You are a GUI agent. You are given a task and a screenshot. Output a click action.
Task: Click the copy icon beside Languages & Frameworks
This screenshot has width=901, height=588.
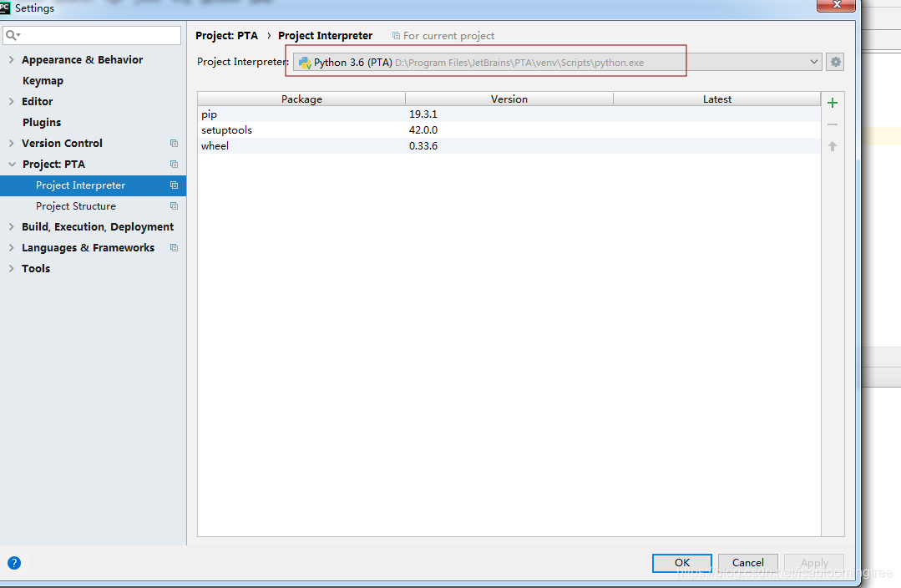pos(175,248)
